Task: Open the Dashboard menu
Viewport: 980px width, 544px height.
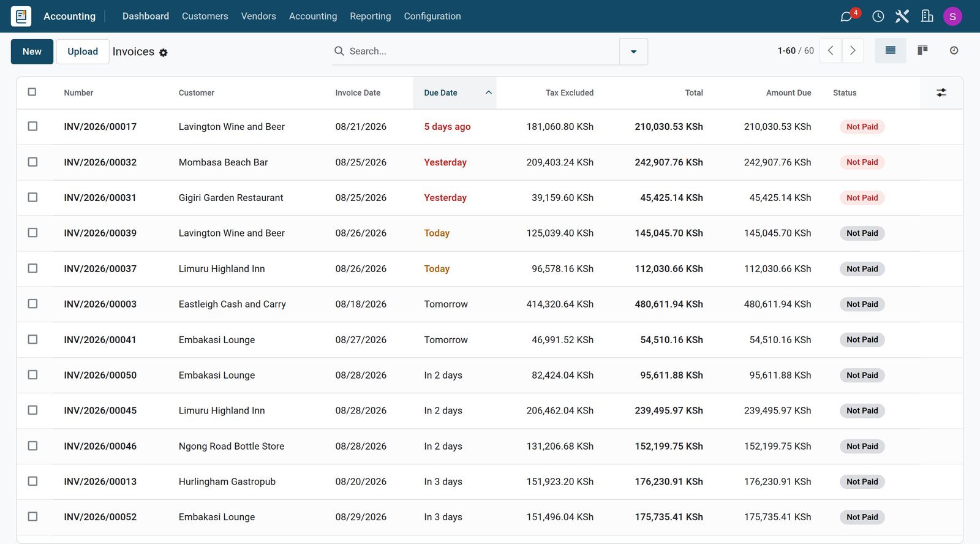Action: point(146,17)
